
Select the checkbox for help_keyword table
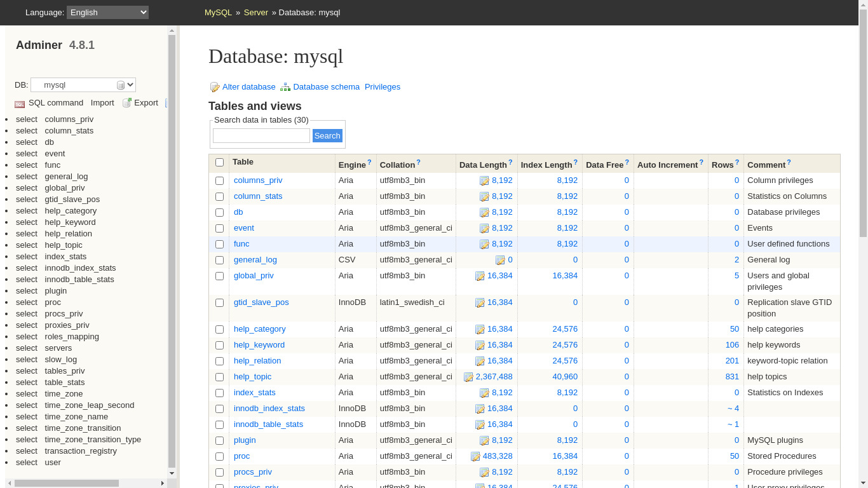click(x=219, y=345)
